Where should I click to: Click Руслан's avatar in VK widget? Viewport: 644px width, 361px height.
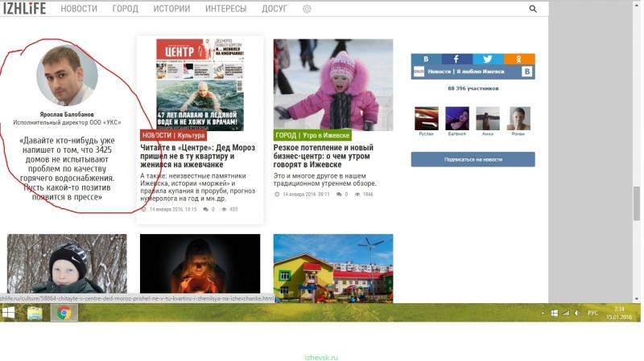click(x=426, y=119)
